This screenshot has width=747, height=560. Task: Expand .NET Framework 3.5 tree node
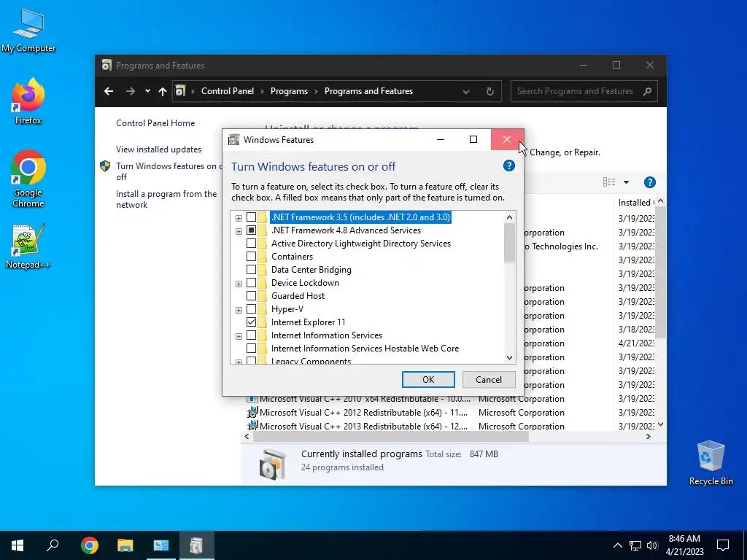(x=239, y=218)
